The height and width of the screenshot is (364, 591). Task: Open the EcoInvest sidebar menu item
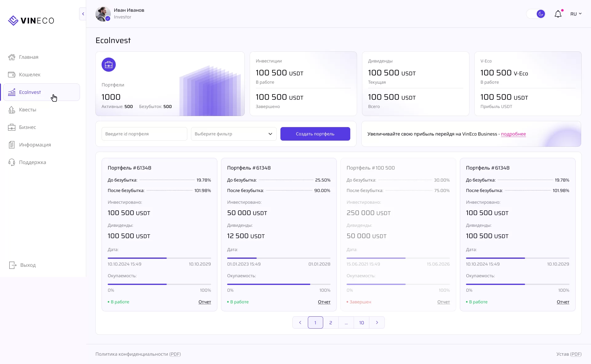[30, 92]
